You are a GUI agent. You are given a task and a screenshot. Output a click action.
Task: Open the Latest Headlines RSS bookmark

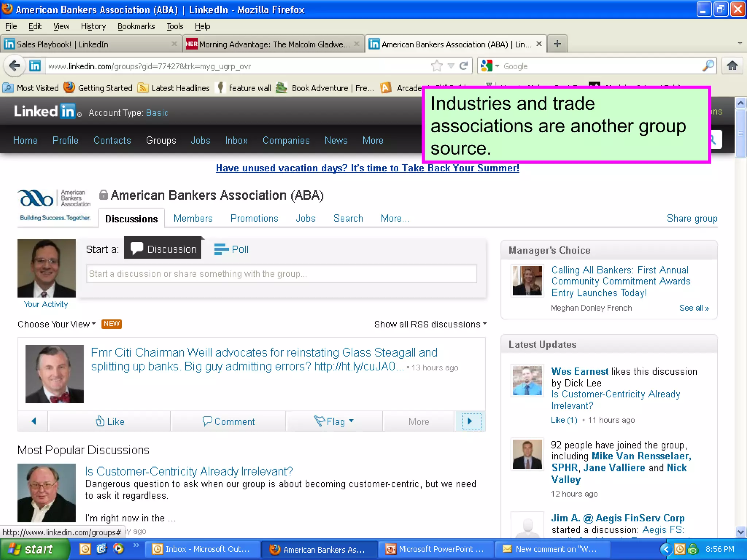point(174,88)
